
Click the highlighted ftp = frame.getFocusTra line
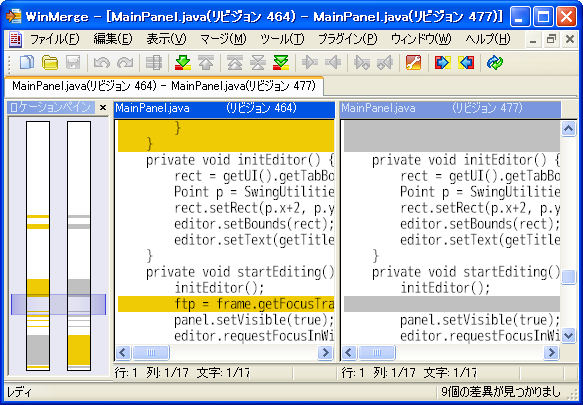(226, 304)
